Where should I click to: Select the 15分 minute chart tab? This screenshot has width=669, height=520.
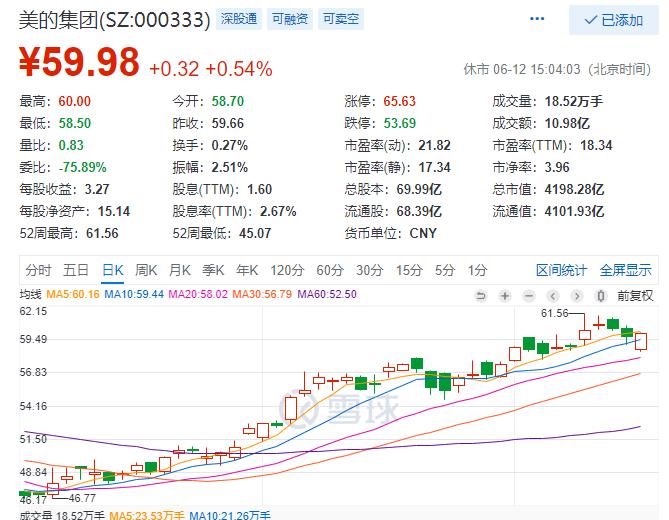pyautogui.click(x=408, y=270)
